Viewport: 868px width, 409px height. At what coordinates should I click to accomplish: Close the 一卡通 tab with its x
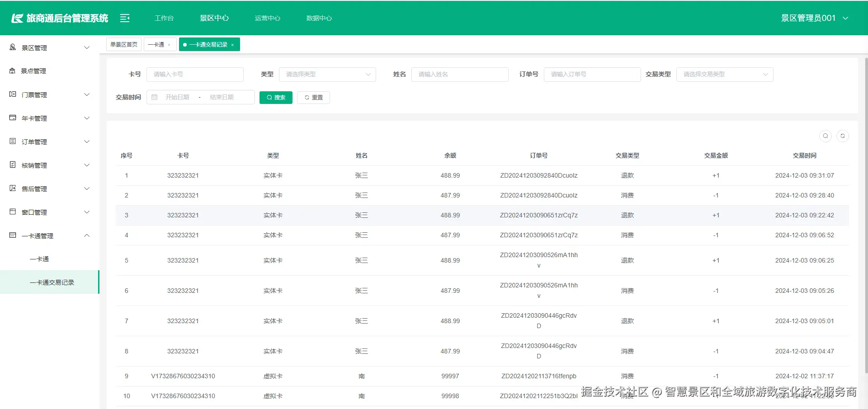click(169, 45)
